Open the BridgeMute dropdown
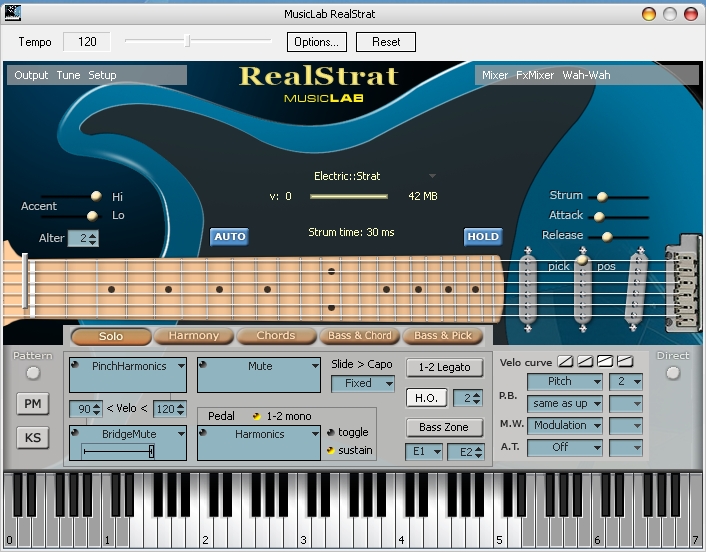The width and height of the screenshot is (706, 552). click(x=181, y=434)
